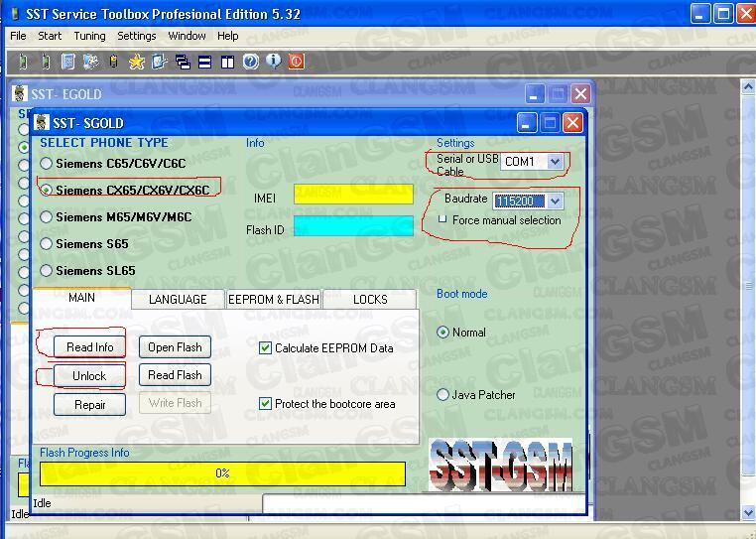
Task: Set boot mode to Normal
Action: [x=442, y=332]
